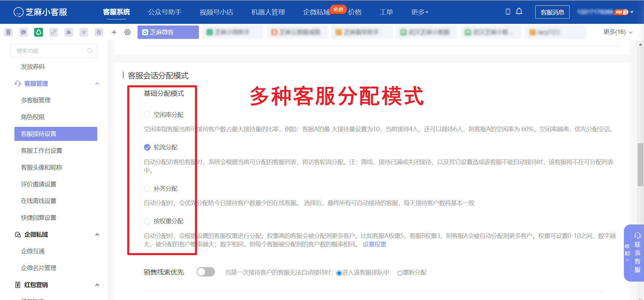The height and width of the screenshot is (300, 644).
Task: Select 按权重分配 radio option
Action: coord(147,221)
